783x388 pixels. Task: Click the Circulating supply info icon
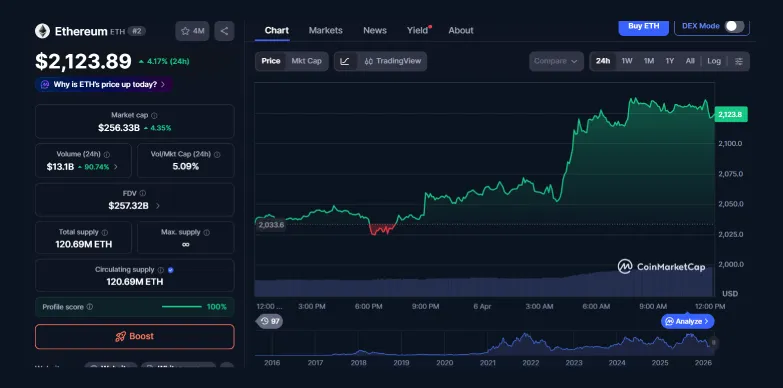(x=160, y=270)
